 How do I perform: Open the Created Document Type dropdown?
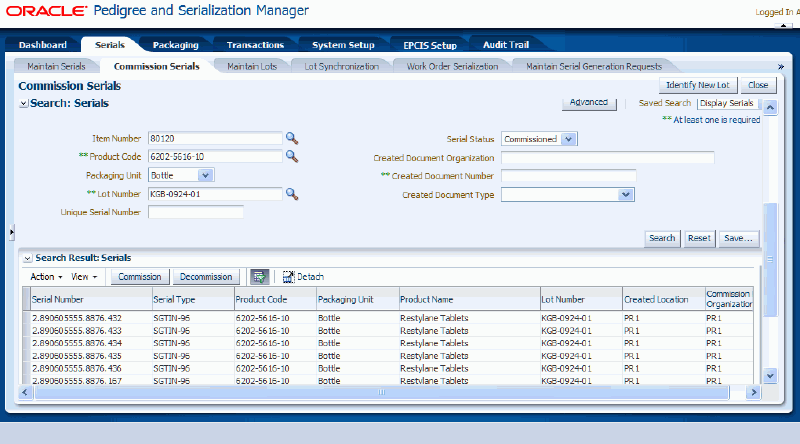coord(626,195)
